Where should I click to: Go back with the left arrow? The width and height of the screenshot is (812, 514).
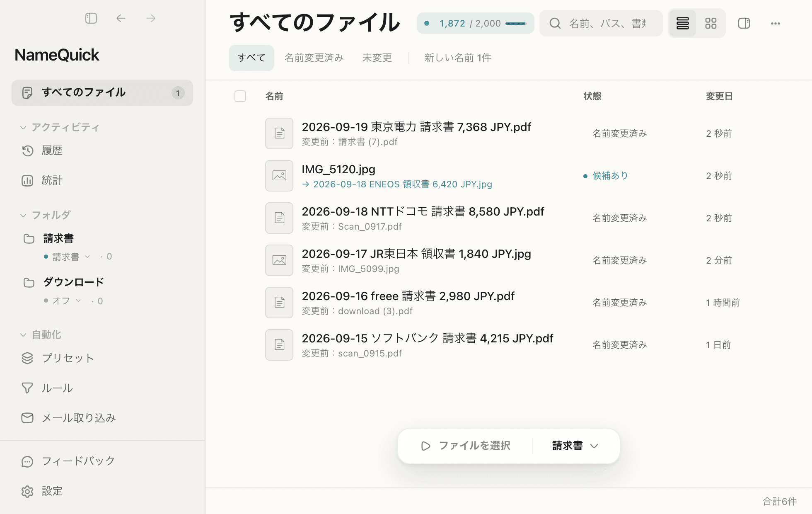[x=121, y=18]
